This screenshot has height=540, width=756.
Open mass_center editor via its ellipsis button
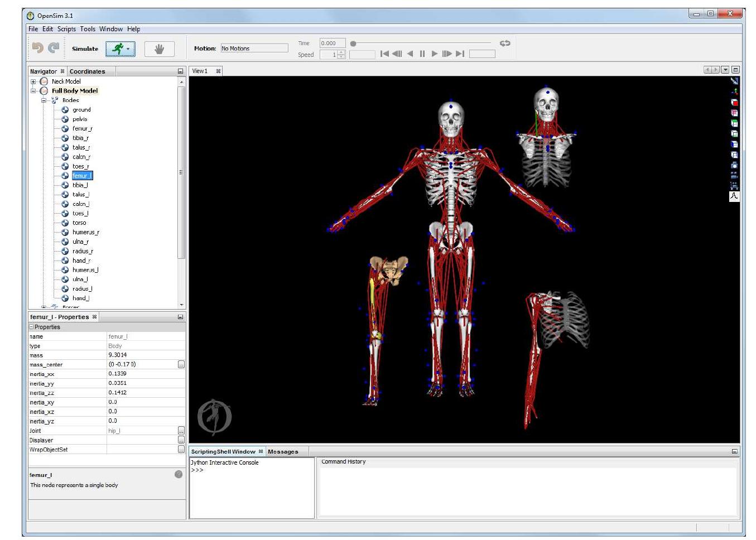click(181, 364)
